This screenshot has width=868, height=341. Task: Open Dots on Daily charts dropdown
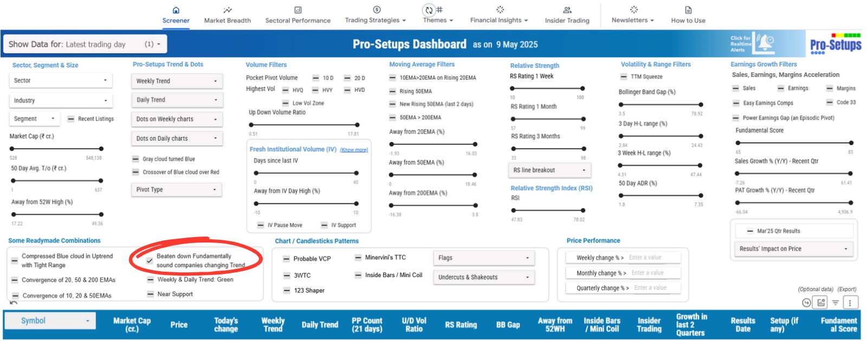click(x=177, y=139)
